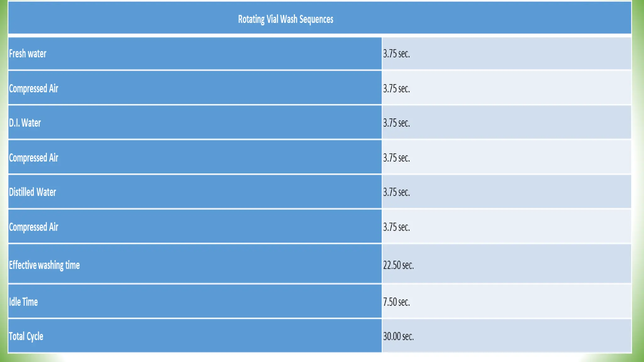The image size is (644, 362).
Task: Click the Rotating Vial Wash Sequences title
Action: [x=285, y=19]
